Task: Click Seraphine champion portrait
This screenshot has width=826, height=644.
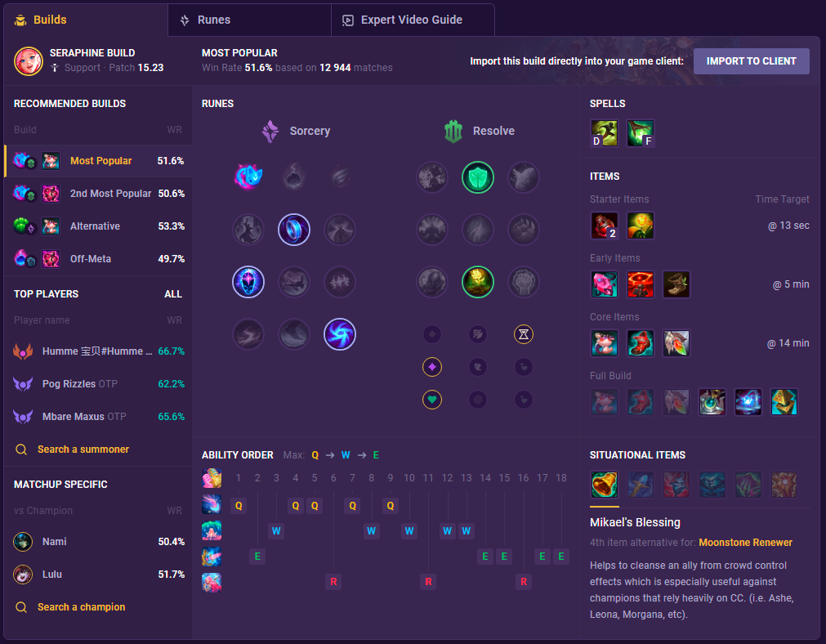Action: coord(29,61)
